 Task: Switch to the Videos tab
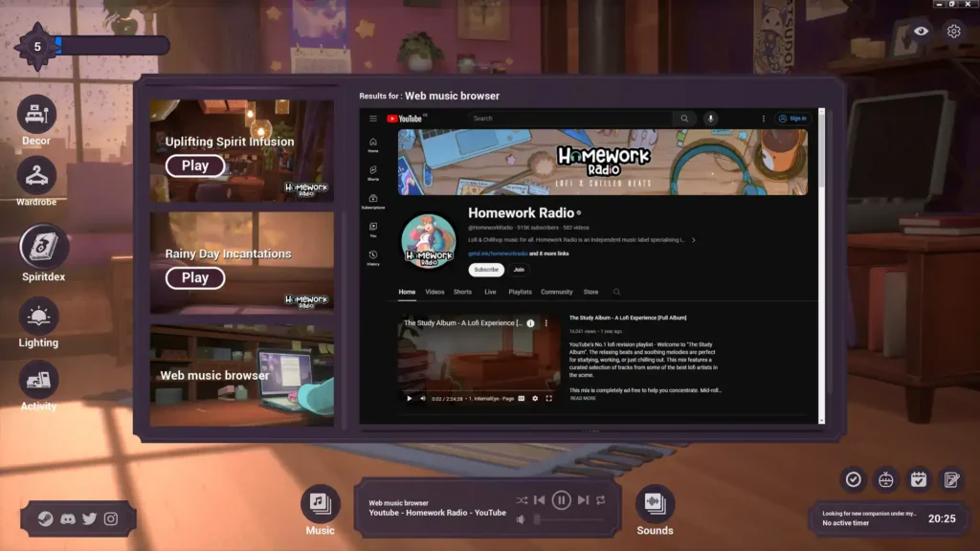click(x=435, y=292)
